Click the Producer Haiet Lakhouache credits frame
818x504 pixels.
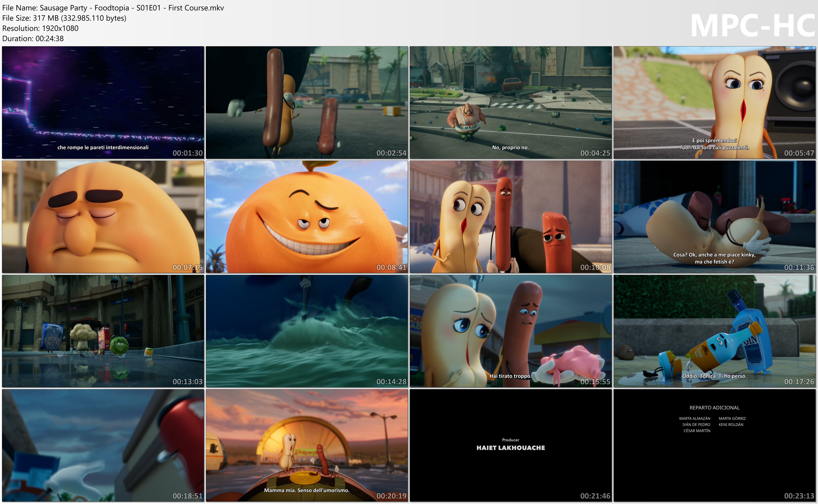pos(510,445)
